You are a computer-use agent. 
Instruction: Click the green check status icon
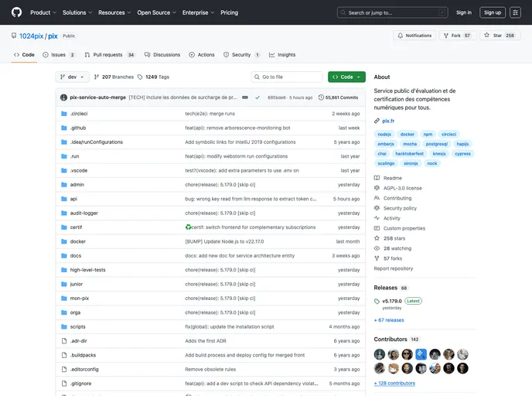tap(257, 97)
